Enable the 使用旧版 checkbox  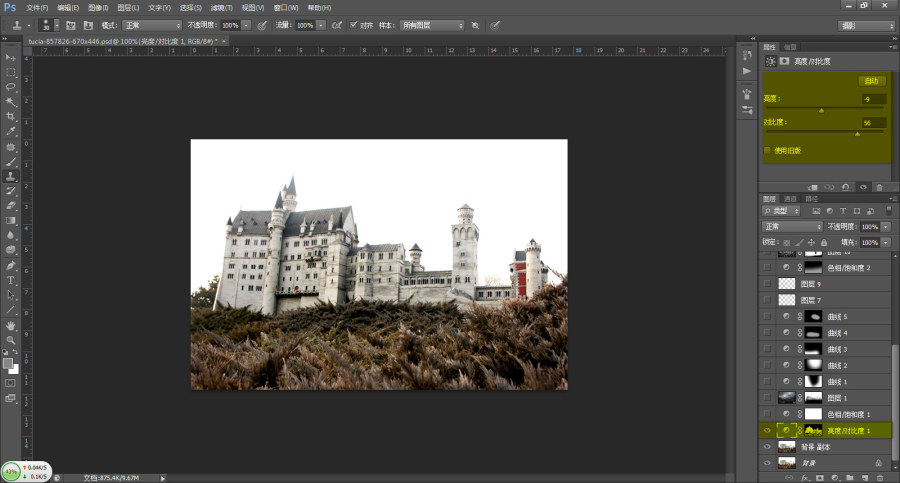(767, 150)
